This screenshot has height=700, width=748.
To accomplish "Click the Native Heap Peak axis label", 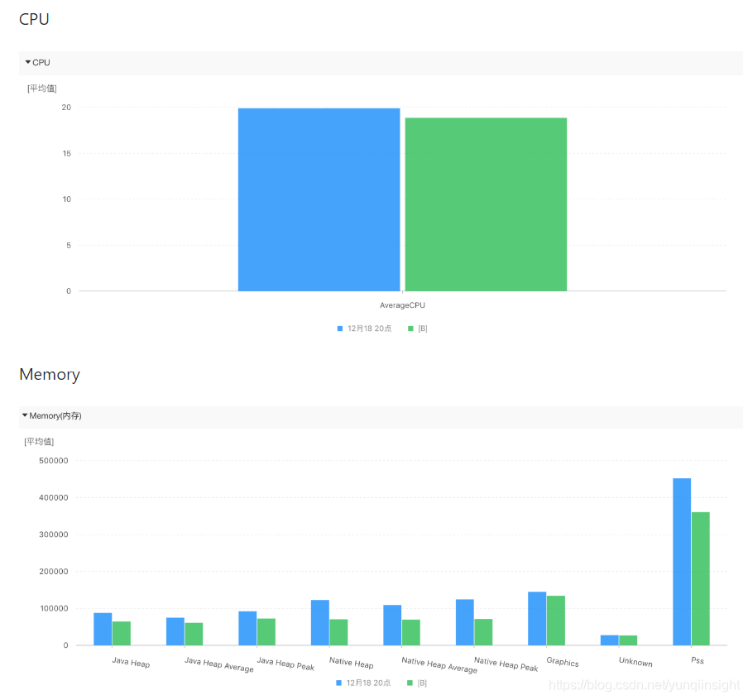I will pos(506,664).
